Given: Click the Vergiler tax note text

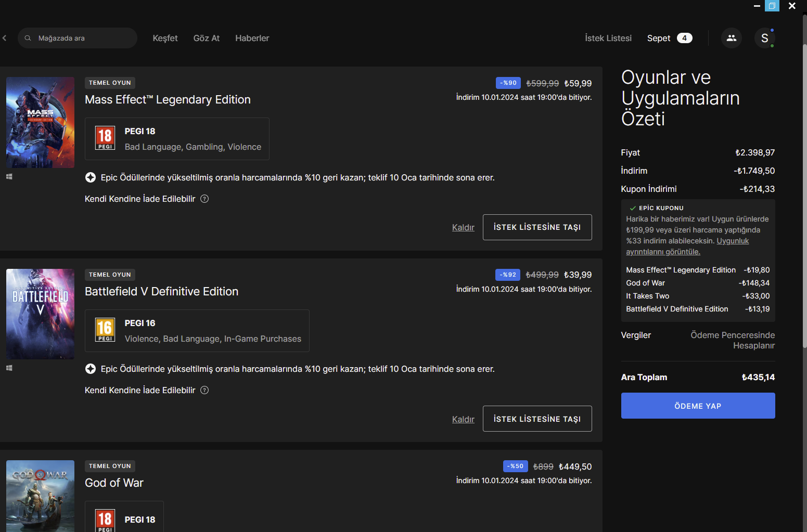Looking at the screenshot, I should pos(733,340).
